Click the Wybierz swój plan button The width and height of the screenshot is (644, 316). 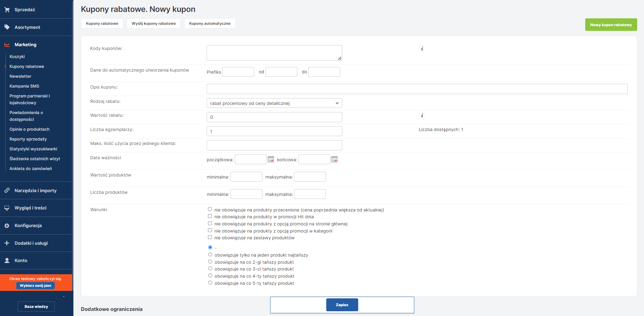pyautogui.click(x=35, y=286)
